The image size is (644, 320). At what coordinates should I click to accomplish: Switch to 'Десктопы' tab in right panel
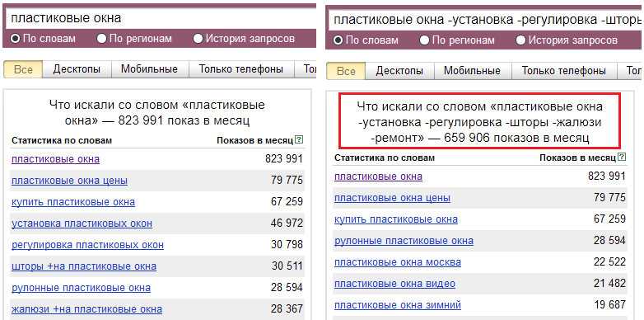(399, 71)
